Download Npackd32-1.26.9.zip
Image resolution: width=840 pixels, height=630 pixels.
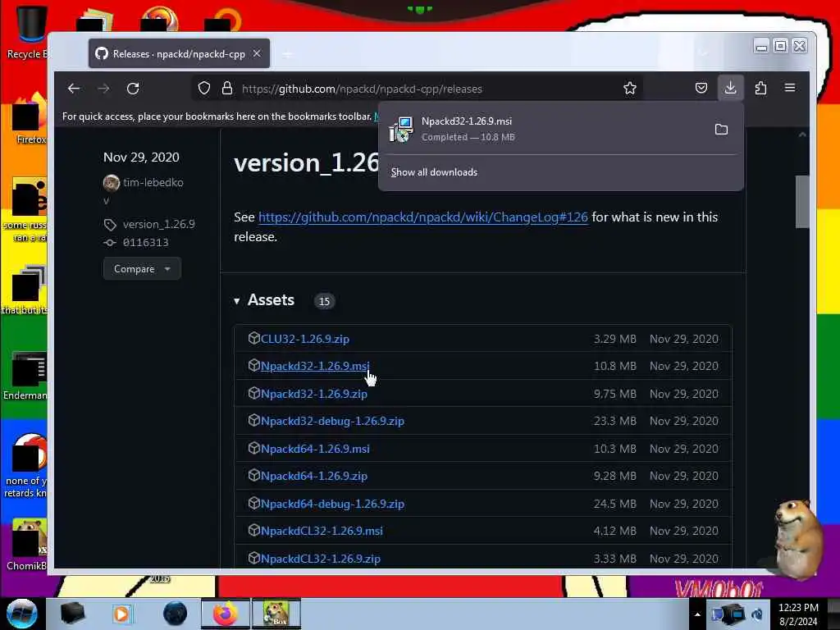point(314,394)
